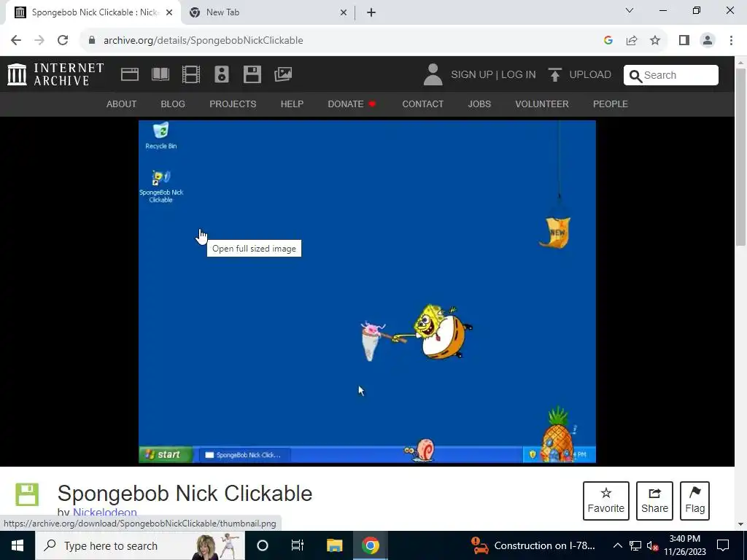
Task: Open File Explorer from taskbar
Action: [334, 545]
